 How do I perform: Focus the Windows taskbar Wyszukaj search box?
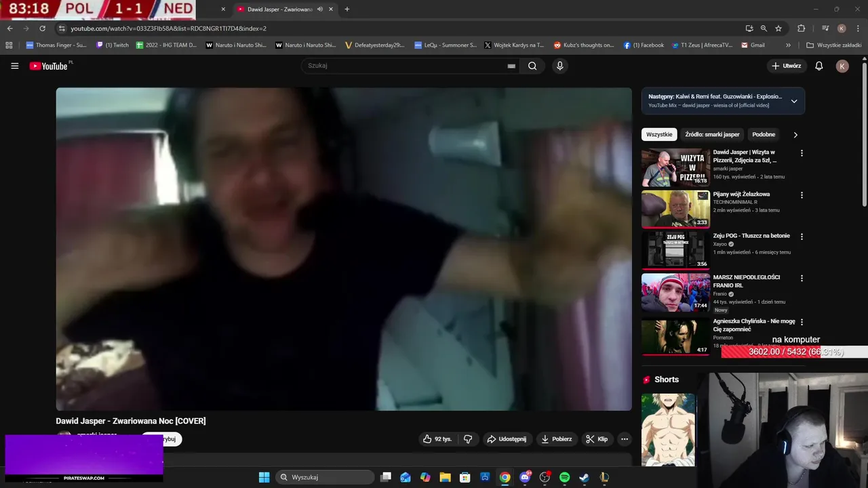pos(325,477)
